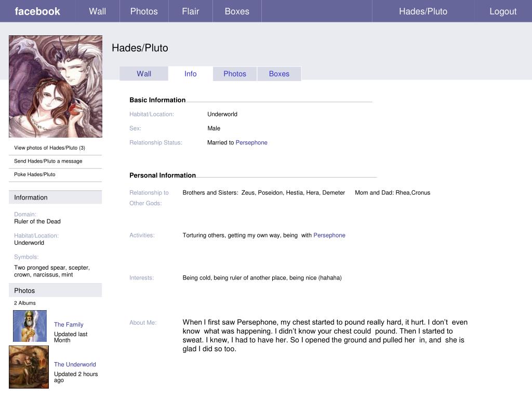Select the Info profile tab

coord(191,74)
